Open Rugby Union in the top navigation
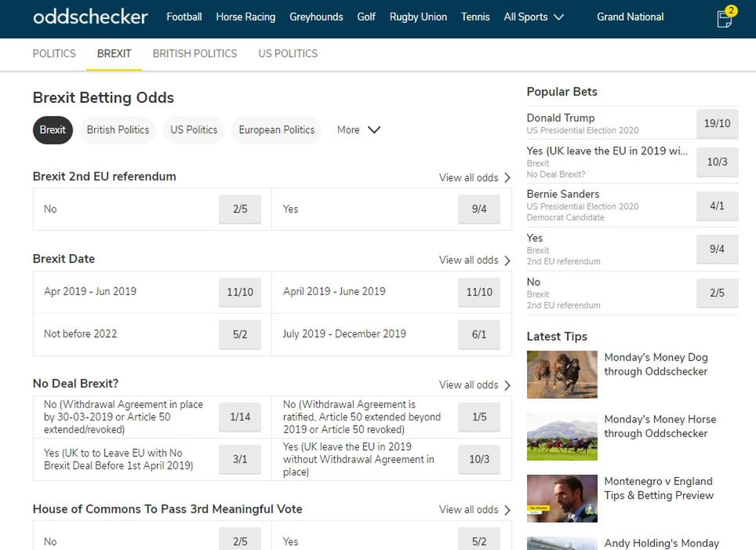The image size is (756, 550). tap(418, 17)
